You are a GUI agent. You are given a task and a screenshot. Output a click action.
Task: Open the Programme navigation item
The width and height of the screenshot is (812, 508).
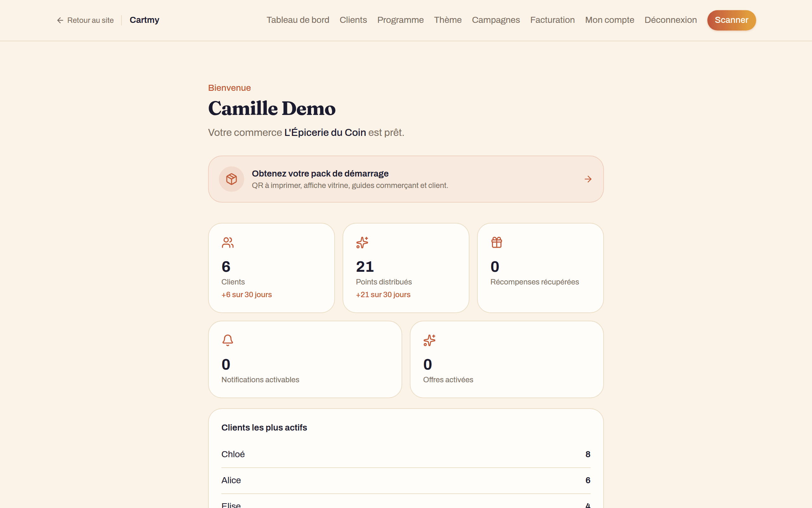(x=400, y=20)
